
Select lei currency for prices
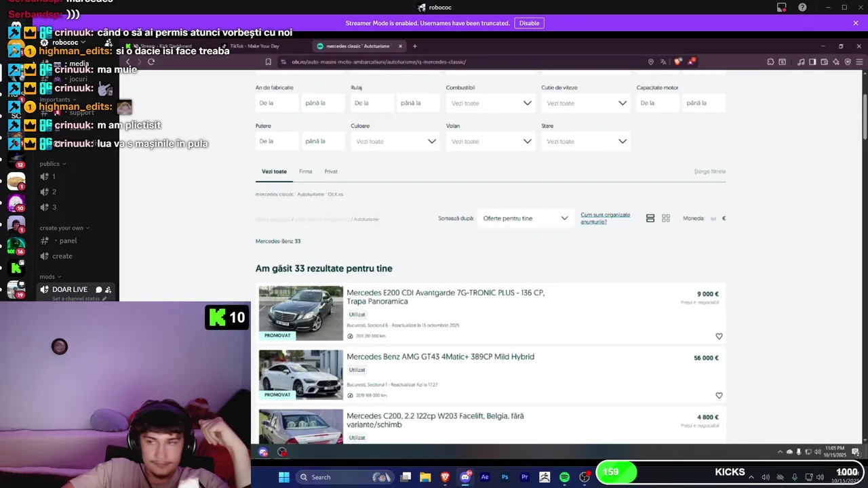713,218
